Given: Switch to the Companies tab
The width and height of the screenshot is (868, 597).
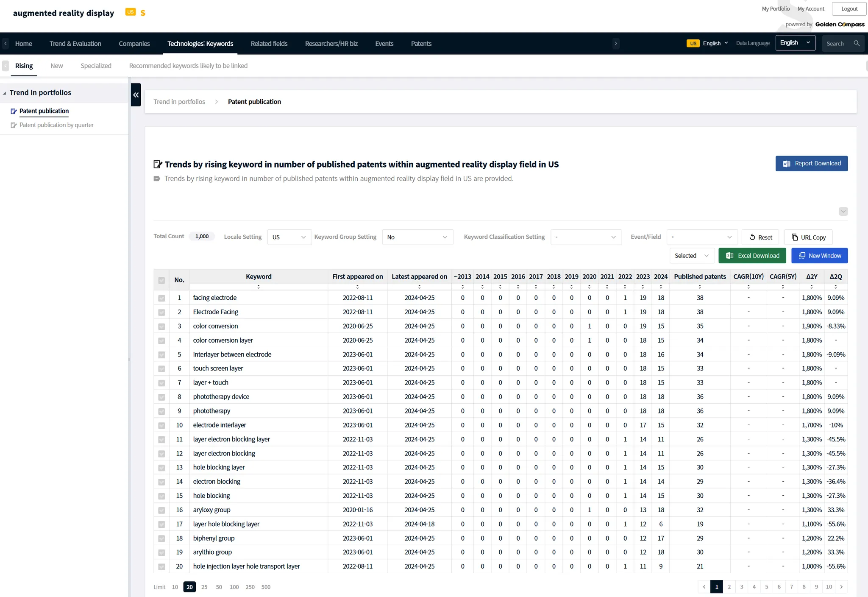Looking at the screenshot, I should click(134, 44).
